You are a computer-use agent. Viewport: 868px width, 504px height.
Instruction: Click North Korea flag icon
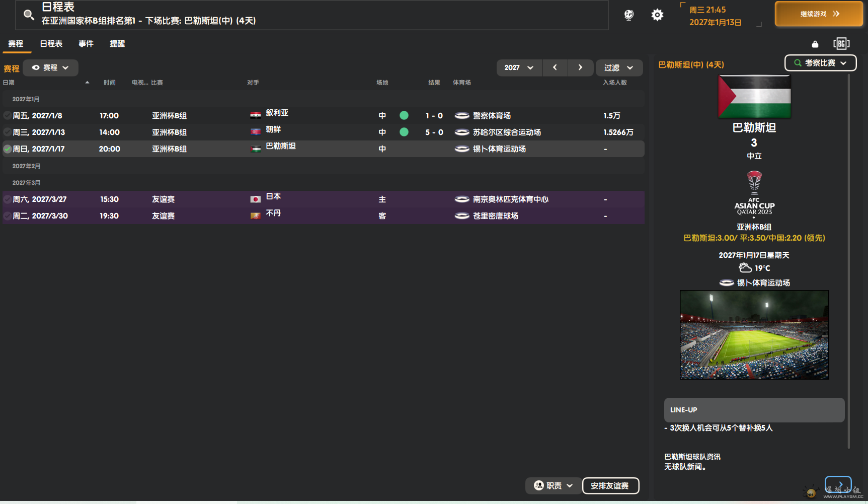pyautogui.click(x=256, y=132)
